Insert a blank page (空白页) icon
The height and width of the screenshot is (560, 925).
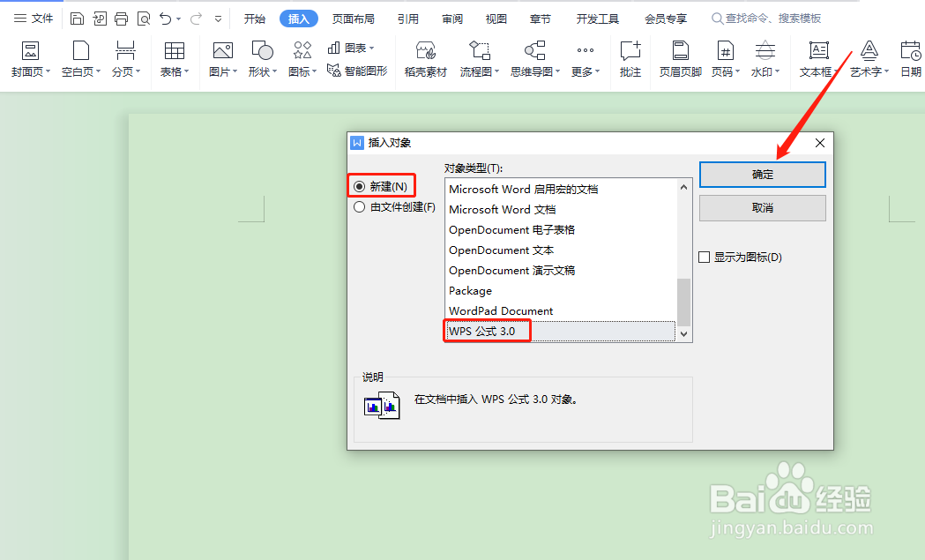click(x=81, y=51)
